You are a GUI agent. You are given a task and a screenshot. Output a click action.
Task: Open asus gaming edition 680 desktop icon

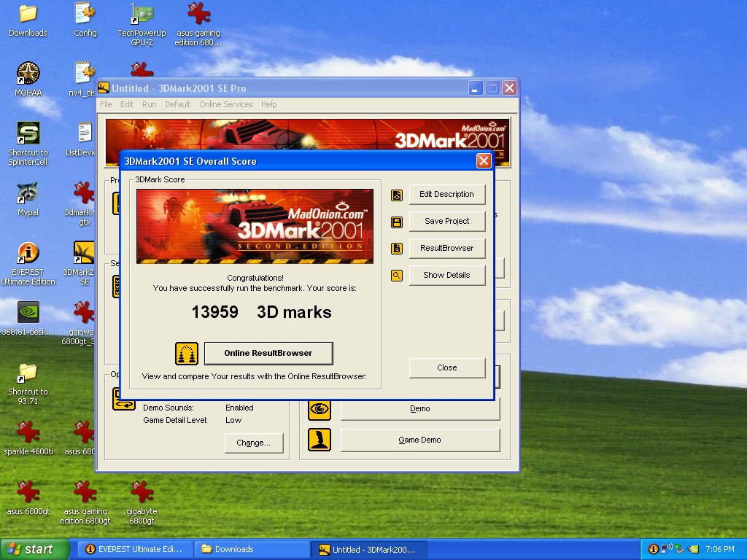198,25
